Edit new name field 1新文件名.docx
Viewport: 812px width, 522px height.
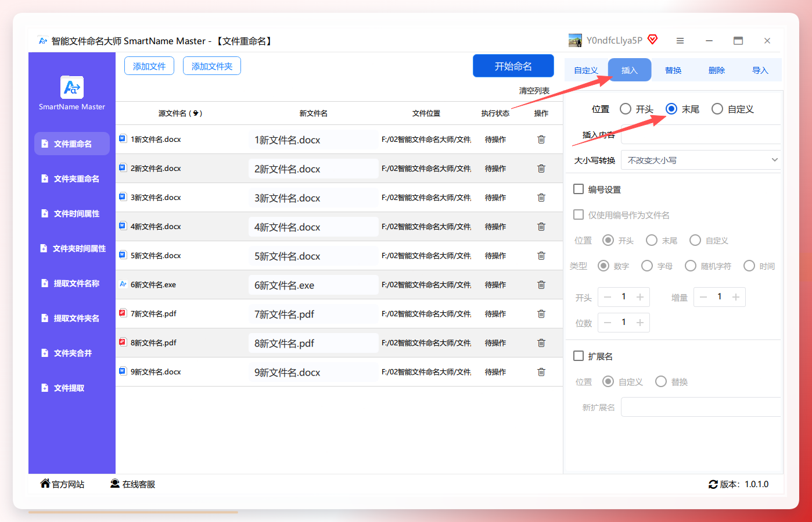[313, 140]
